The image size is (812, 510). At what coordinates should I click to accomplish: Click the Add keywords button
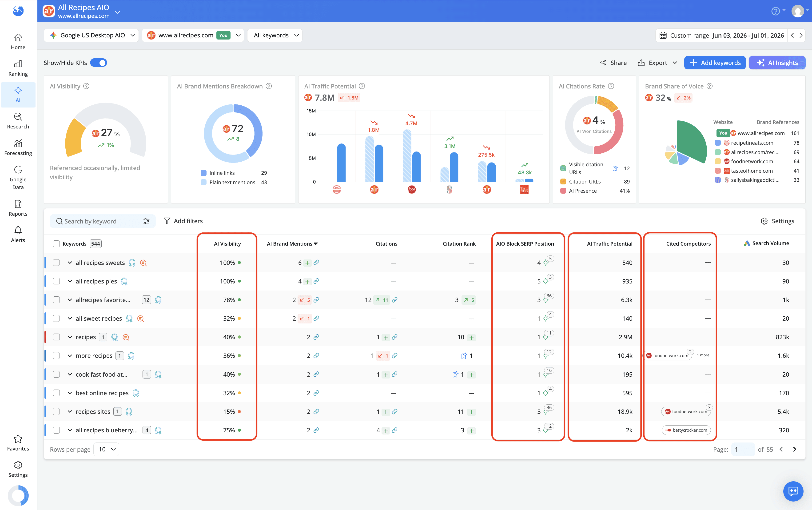tap(715, 63)
